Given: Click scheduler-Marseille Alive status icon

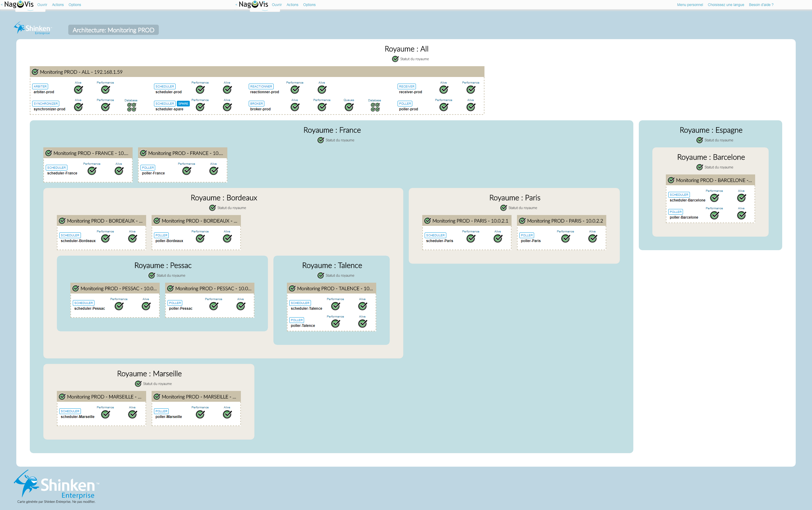Looking at the screenshot, I should (133, 414).
